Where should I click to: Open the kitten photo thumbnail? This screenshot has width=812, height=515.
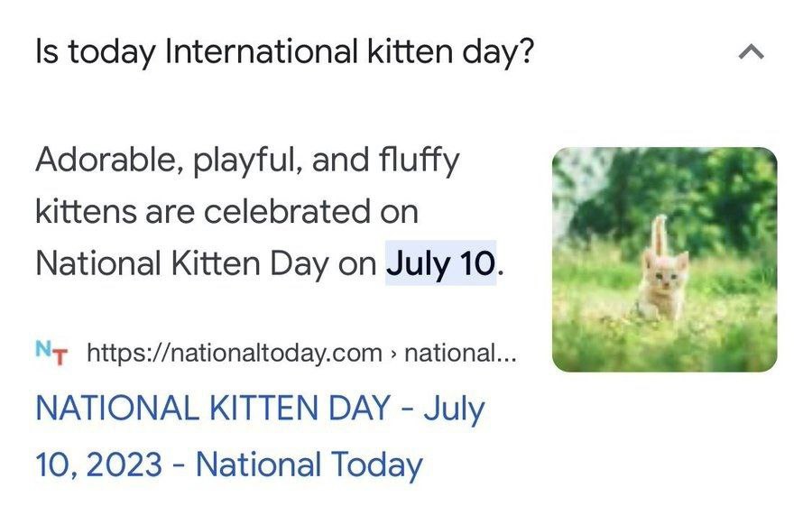(x=664, y=260)
